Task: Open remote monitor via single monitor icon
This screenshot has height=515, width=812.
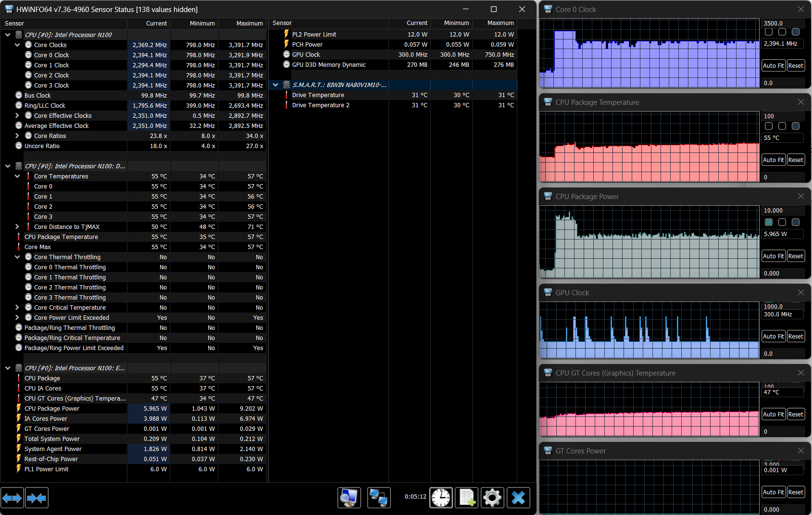Action: point(349,497)
